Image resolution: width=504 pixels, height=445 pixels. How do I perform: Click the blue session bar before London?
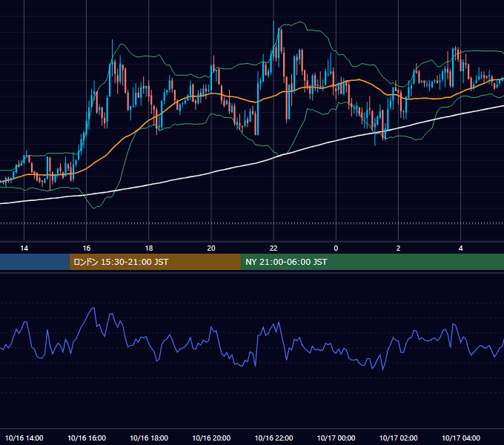tap(35, 262)
